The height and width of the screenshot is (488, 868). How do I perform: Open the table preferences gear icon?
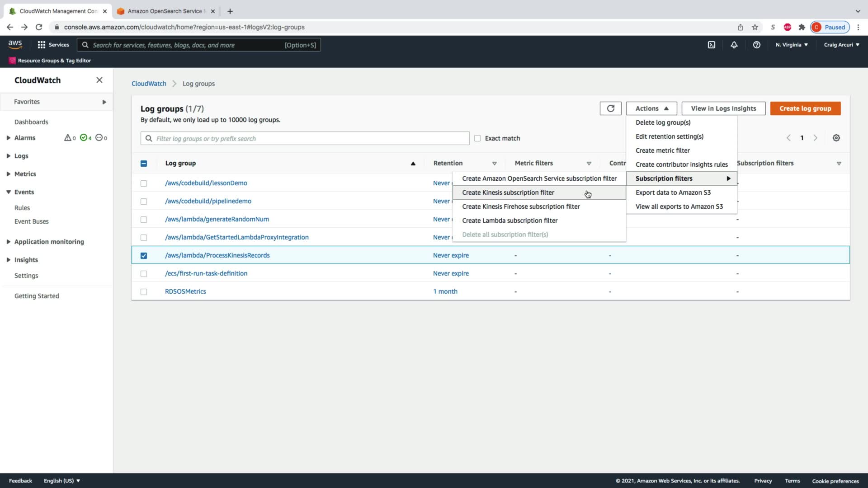(836, 138)
